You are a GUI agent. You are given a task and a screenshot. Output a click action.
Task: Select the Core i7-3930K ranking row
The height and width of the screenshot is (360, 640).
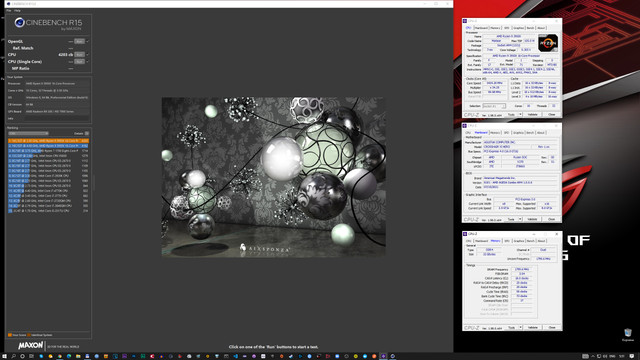(48, 176)
